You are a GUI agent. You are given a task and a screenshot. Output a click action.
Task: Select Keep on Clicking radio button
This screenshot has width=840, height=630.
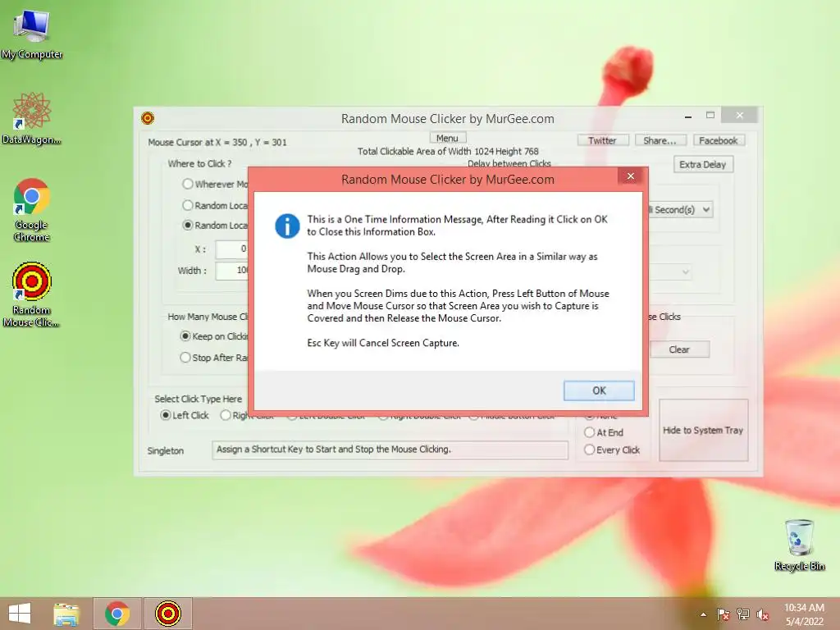tap(185, 336)
